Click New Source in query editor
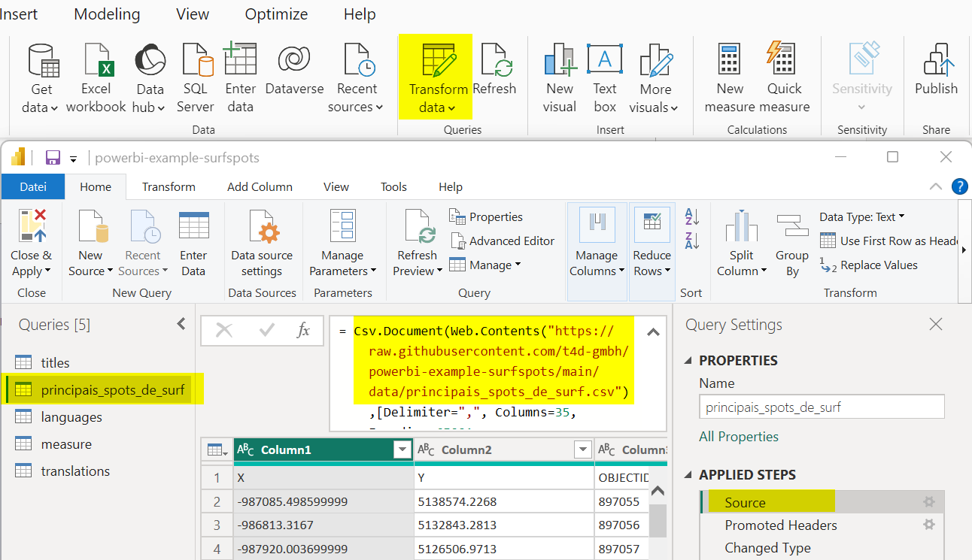Screen dimensions: 972x560 90,244
